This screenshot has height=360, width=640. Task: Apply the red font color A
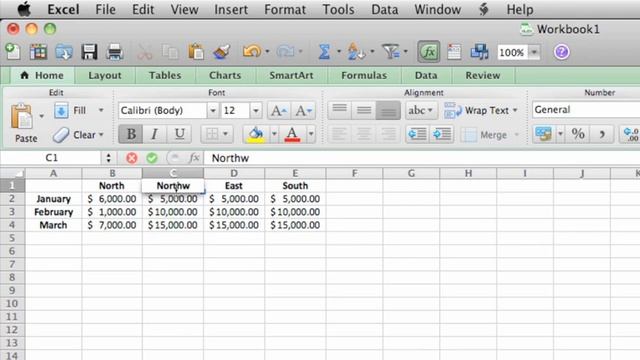pyautogui.click(x=292, y=134)
